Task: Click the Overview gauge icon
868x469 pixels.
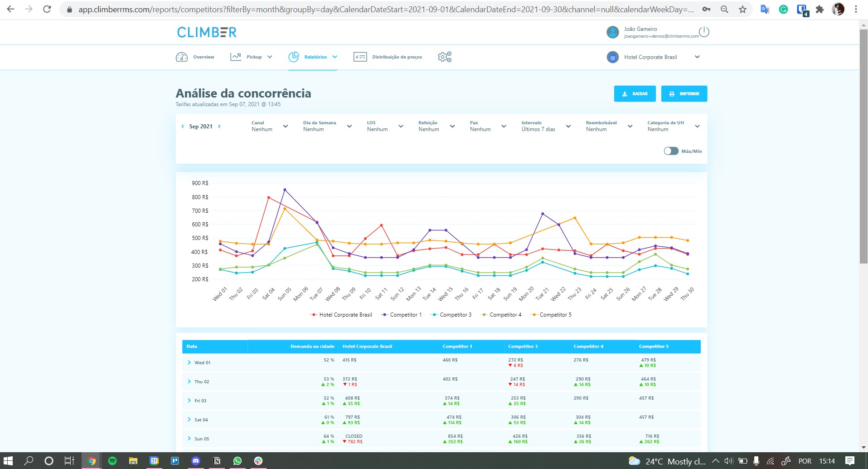Action: coord(182,57)
